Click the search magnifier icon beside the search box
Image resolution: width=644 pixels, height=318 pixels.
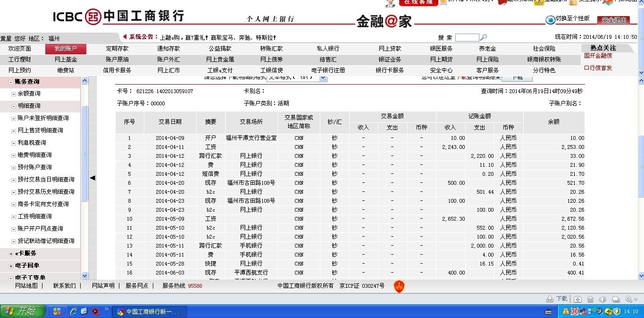coord(484,37)
